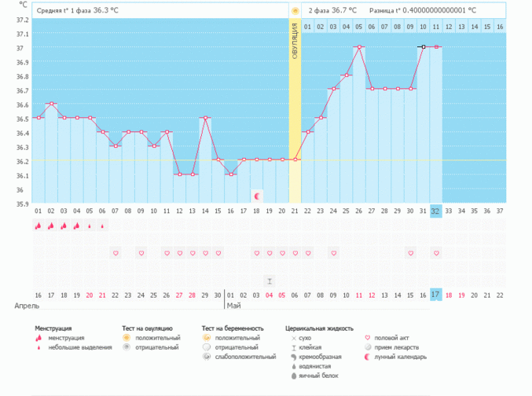Image resolution: width=532 pixels, height=396 pixels.
Task: Click the 36.5 temperature peak on day 14
Action: (x=205, y=118)
